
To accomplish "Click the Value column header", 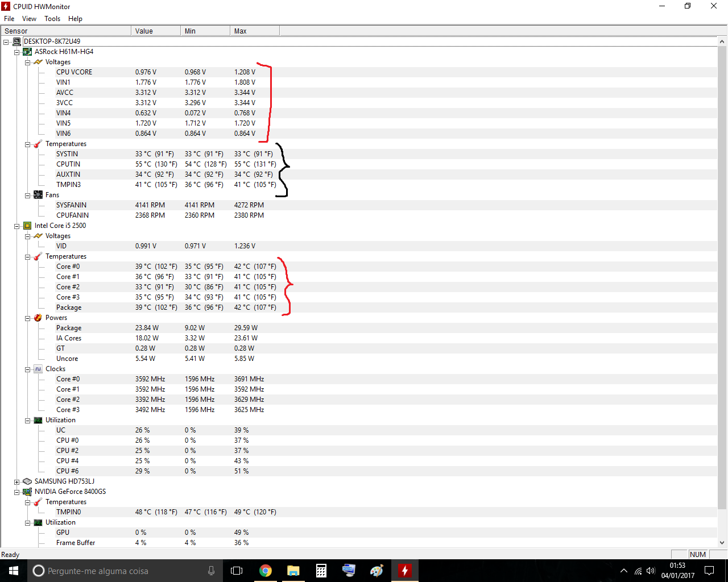I will [x=156, y=31].
